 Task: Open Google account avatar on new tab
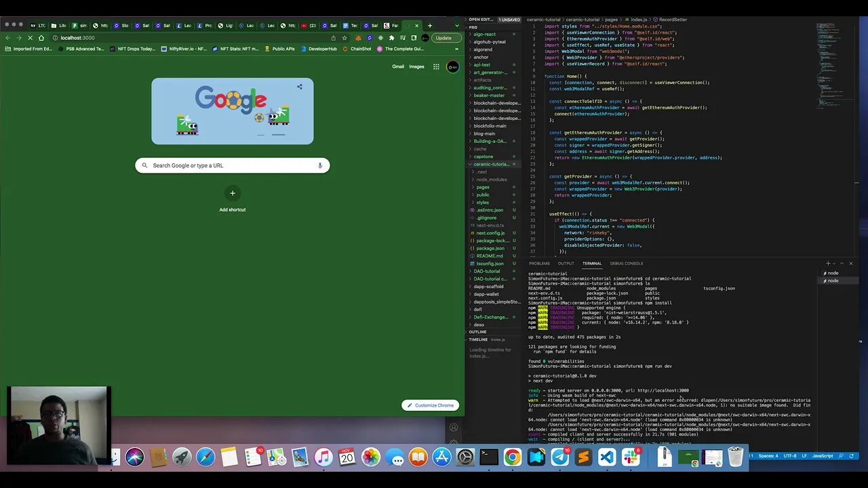(x=452, y=66)
